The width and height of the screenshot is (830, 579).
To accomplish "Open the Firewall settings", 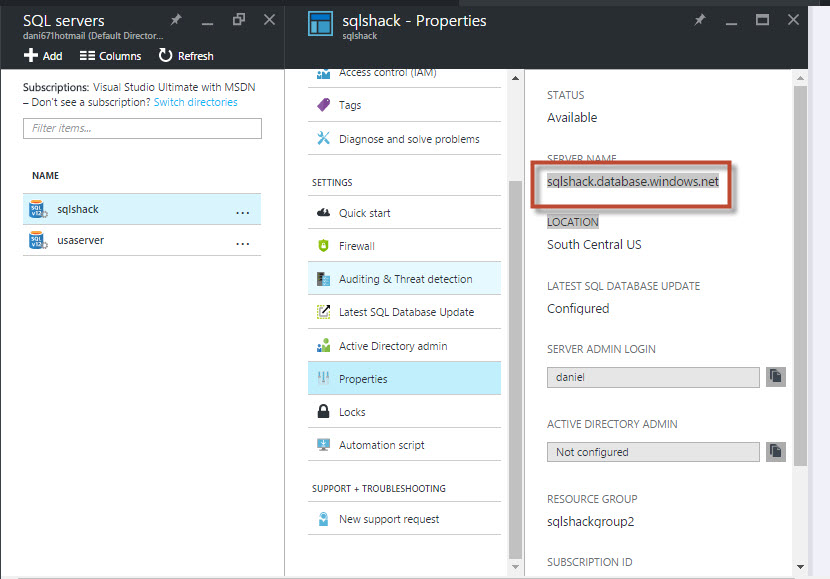I will click(357, 246).
